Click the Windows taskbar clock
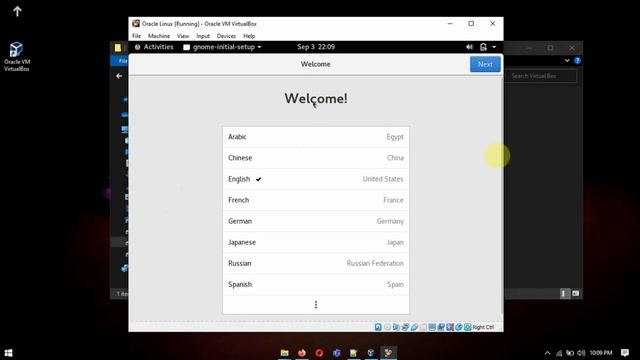640x360 pixels. pos(601,353)
